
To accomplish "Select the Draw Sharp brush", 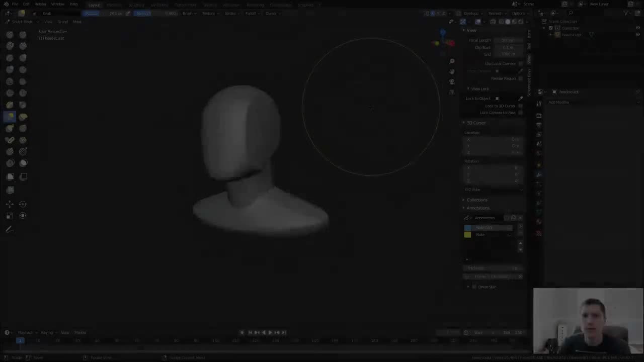I will coord(23,34).
